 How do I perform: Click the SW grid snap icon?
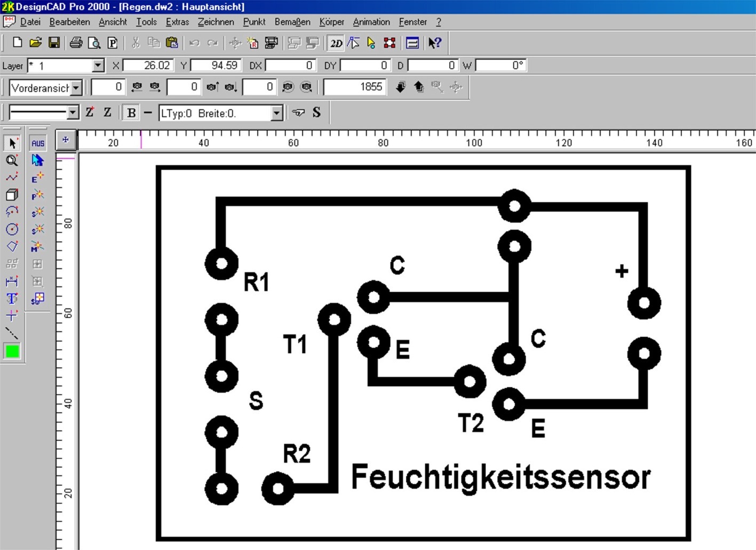point(37,298)
